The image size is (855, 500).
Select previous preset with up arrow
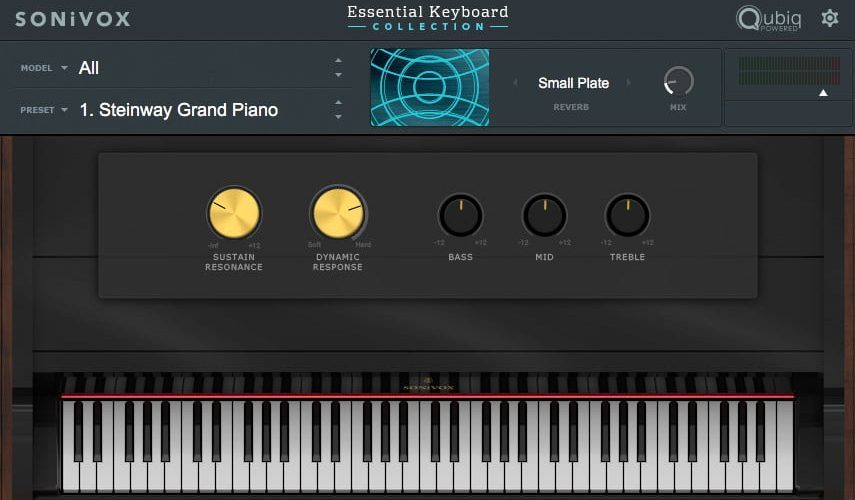(339, 102)
